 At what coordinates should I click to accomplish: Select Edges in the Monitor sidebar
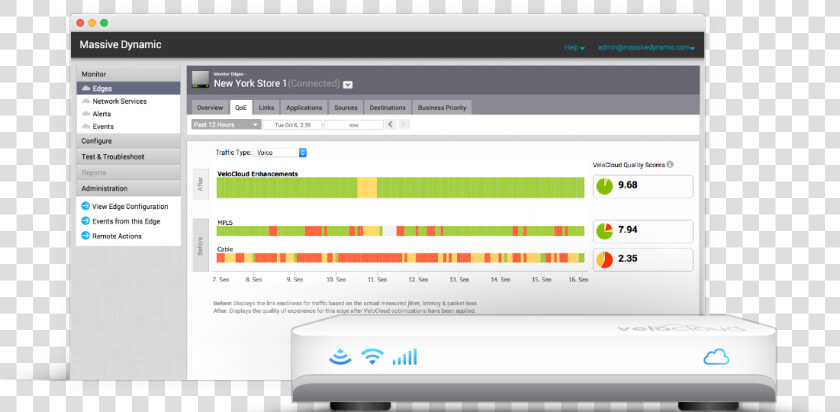[128, 88]
